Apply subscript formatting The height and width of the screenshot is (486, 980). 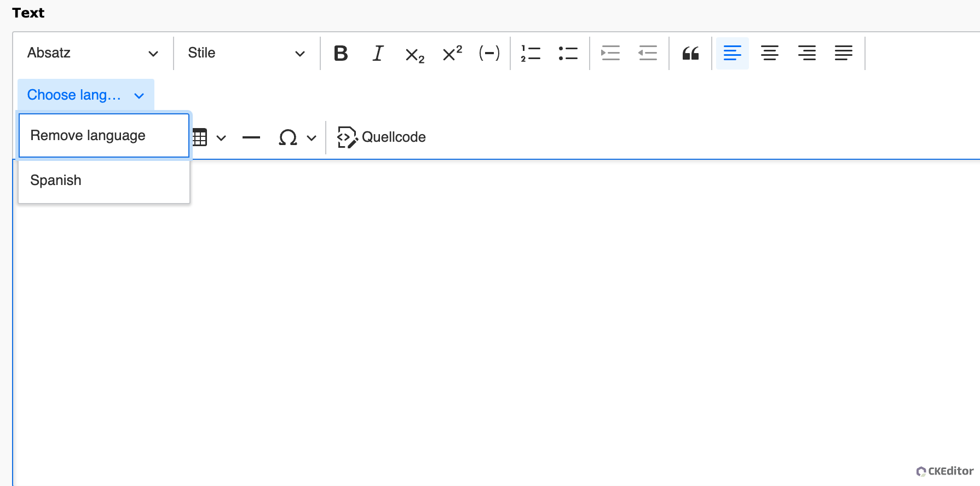(x=414, y=54)
